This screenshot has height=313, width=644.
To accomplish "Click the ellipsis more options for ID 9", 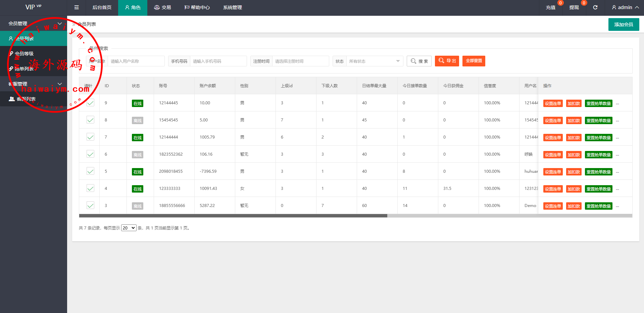I will tap(617, 103).
